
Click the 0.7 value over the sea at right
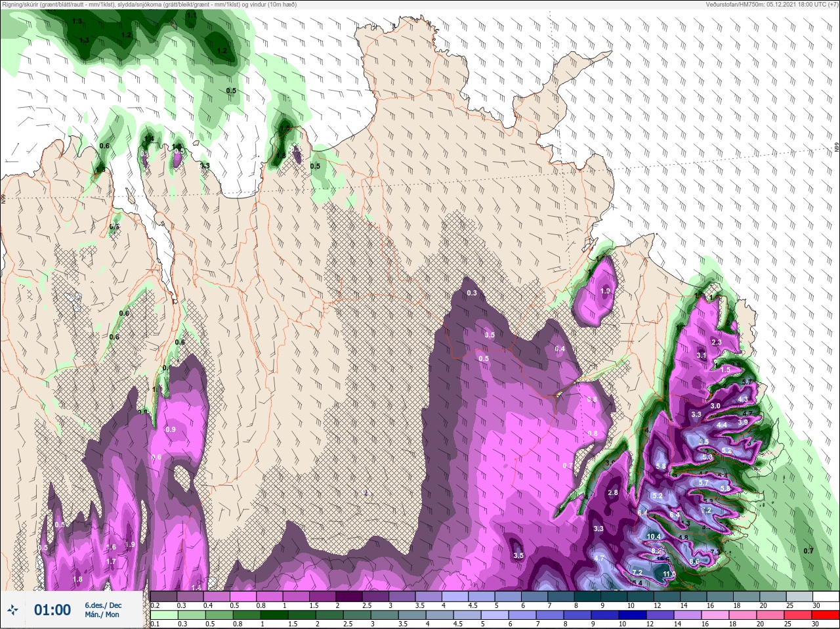[808, 551]
